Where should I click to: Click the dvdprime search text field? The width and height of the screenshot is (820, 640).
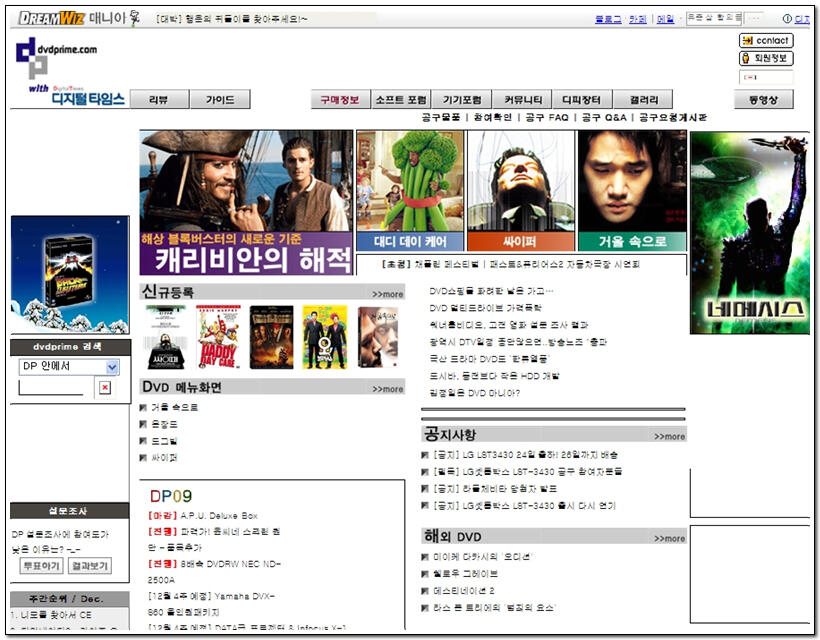51,387
